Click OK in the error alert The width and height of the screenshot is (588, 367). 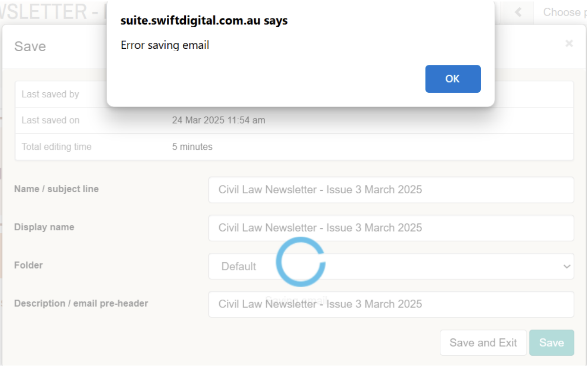(452, 79)
